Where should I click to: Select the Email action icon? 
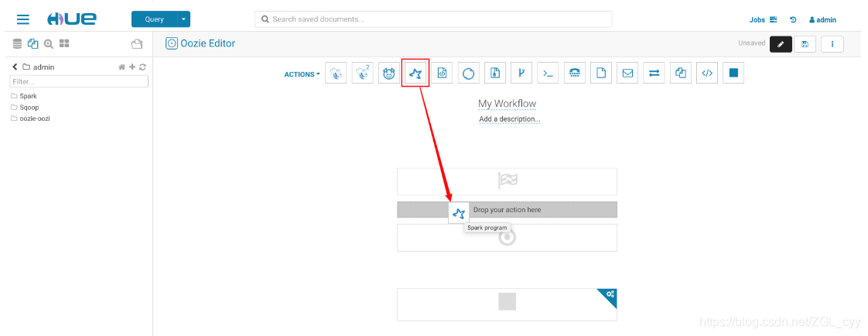pos(627,73)
